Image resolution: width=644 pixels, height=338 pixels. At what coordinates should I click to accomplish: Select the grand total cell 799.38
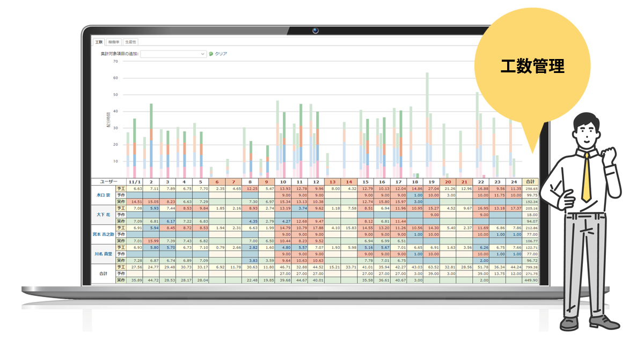(531, 267)
